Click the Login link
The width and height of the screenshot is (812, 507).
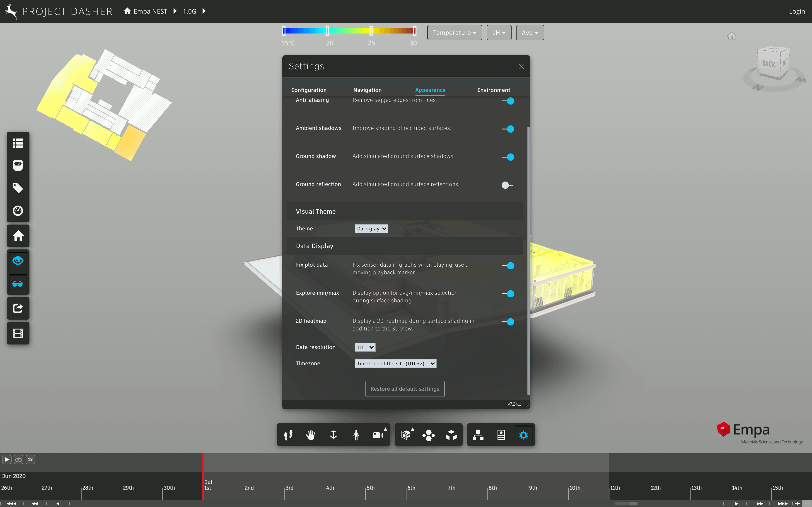(x=797, y=11)
